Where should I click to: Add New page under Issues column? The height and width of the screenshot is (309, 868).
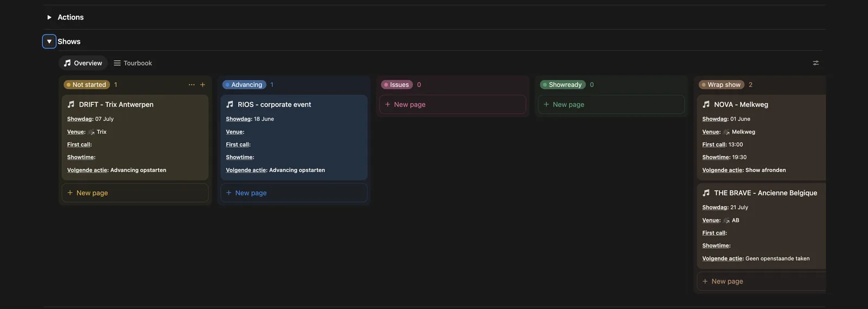click(452, 104)
